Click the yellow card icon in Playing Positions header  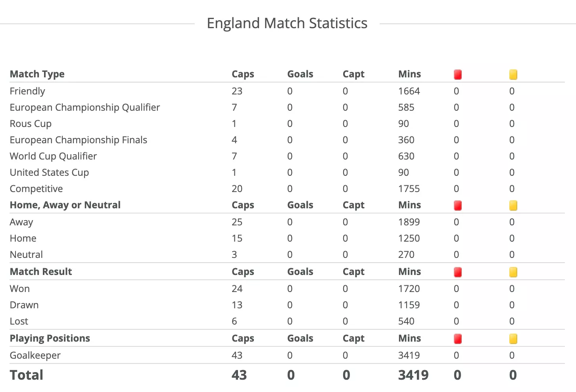point(513,339)
